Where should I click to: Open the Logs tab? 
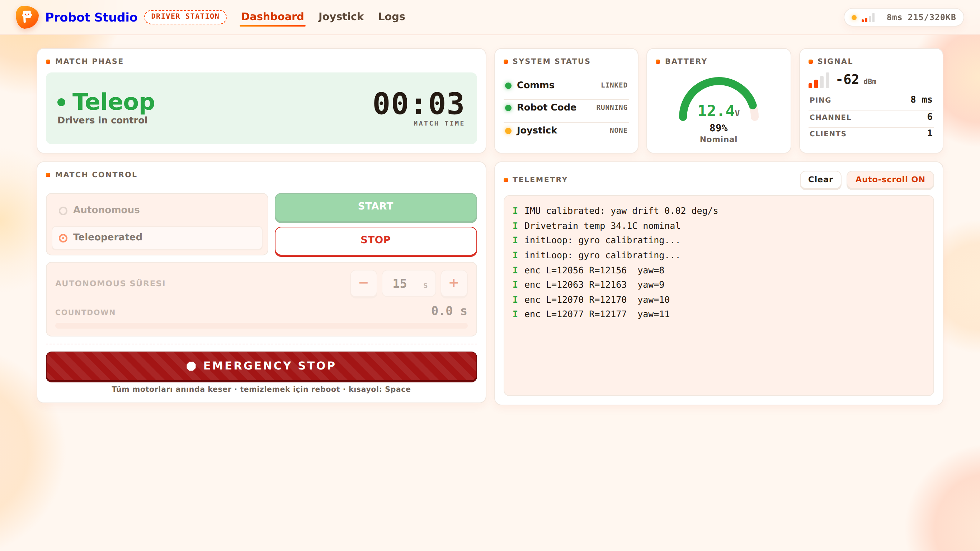(x=391, y=17)
